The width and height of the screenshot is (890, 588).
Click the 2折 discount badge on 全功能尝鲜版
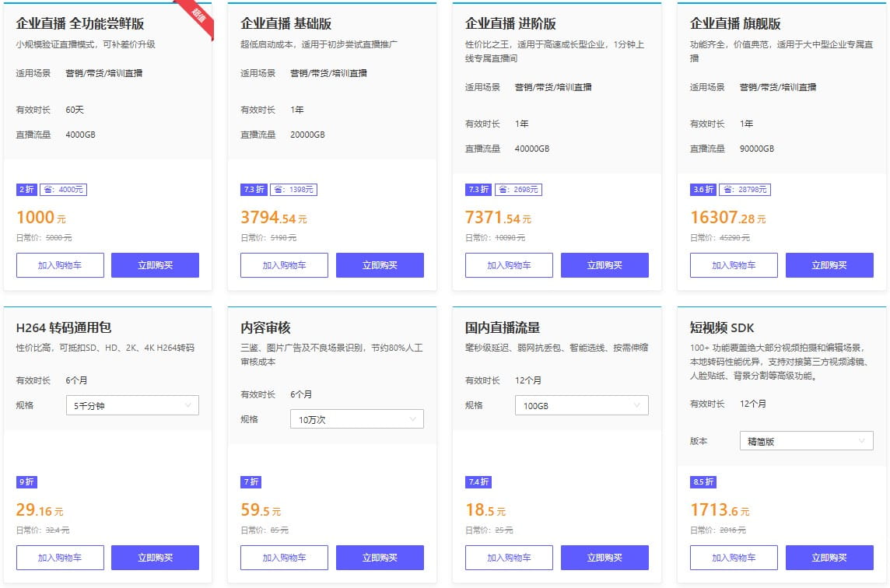tap(25, 189)
